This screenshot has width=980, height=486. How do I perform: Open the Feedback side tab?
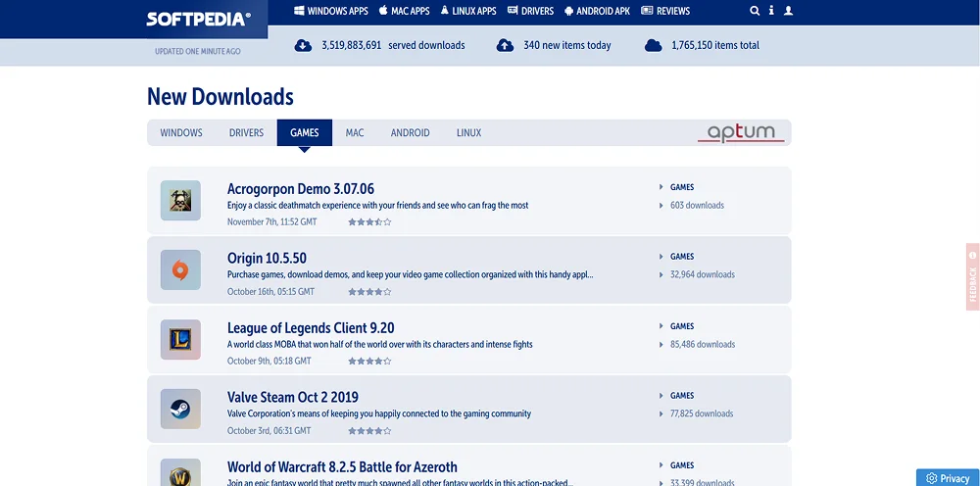[x=972, y=276]
